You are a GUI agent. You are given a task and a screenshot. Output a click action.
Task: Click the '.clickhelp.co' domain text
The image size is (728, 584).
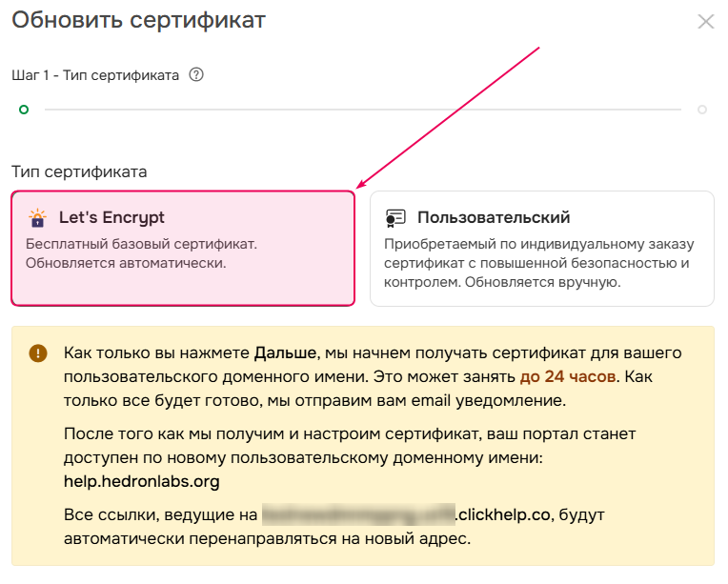point(503,514)
